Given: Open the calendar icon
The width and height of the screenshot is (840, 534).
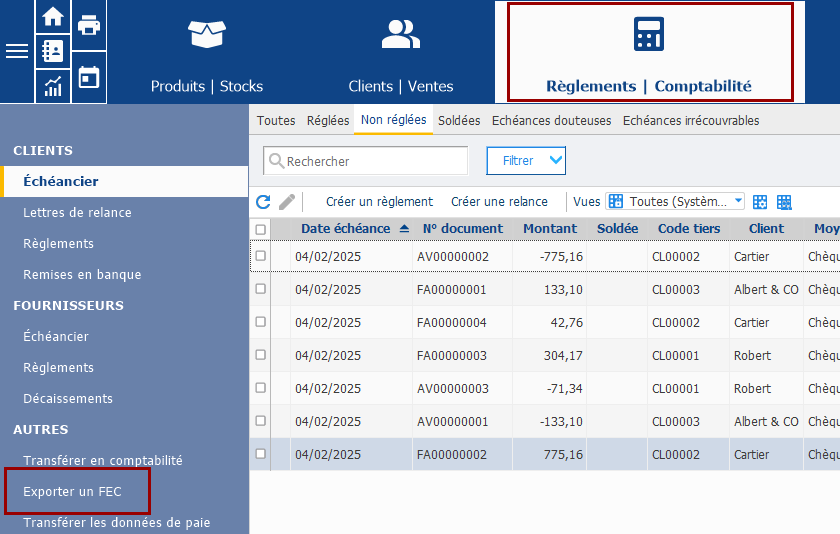Looking at the screenshot, I should pyautogui.click(x=89, y=77).
